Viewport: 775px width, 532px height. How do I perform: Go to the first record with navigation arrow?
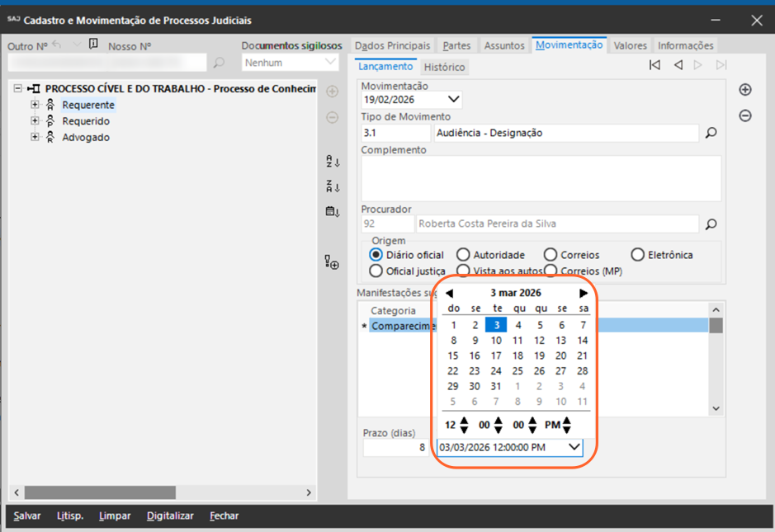coord(654,65)
